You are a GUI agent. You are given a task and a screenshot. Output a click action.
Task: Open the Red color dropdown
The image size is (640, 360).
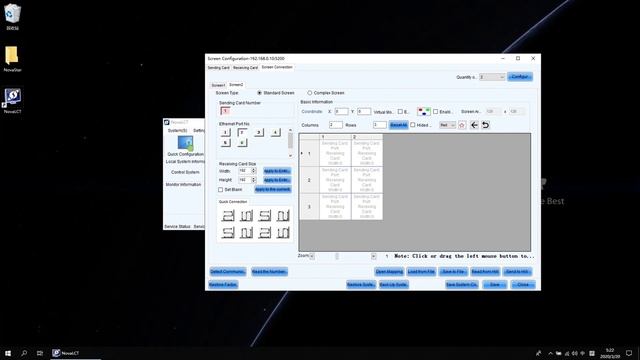[x=447, y=125]
